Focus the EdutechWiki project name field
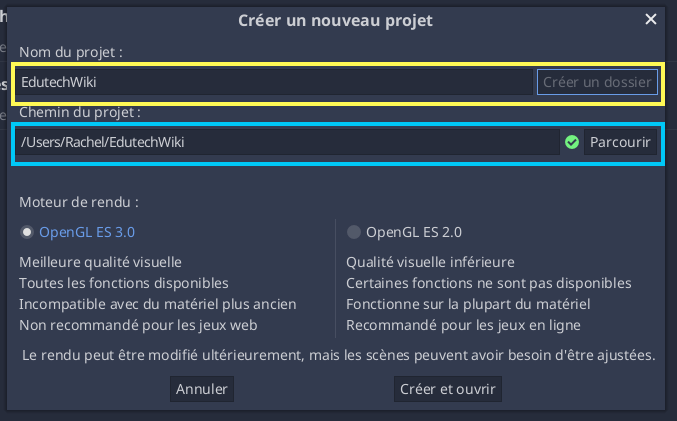This screenshot has width=677, height=421. point(275,82)
